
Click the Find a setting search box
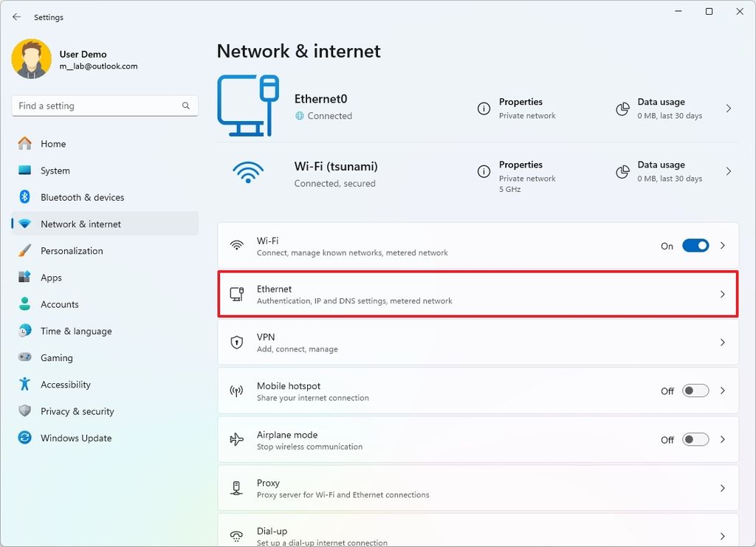tap(104, 106)
